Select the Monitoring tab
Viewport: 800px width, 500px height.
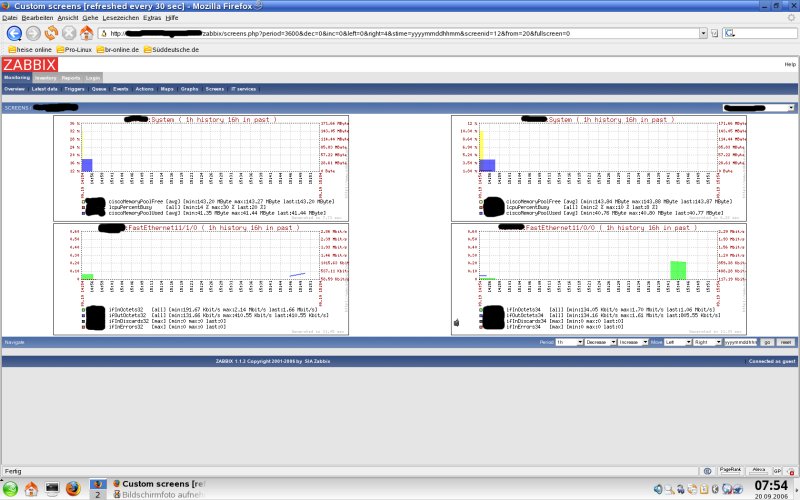click(17, 78)
